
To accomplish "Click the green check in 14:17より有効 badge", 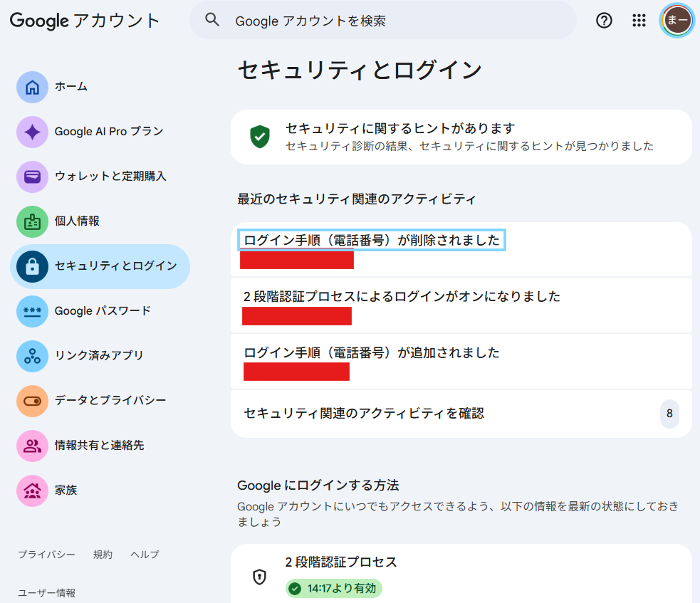I will 295,589.
